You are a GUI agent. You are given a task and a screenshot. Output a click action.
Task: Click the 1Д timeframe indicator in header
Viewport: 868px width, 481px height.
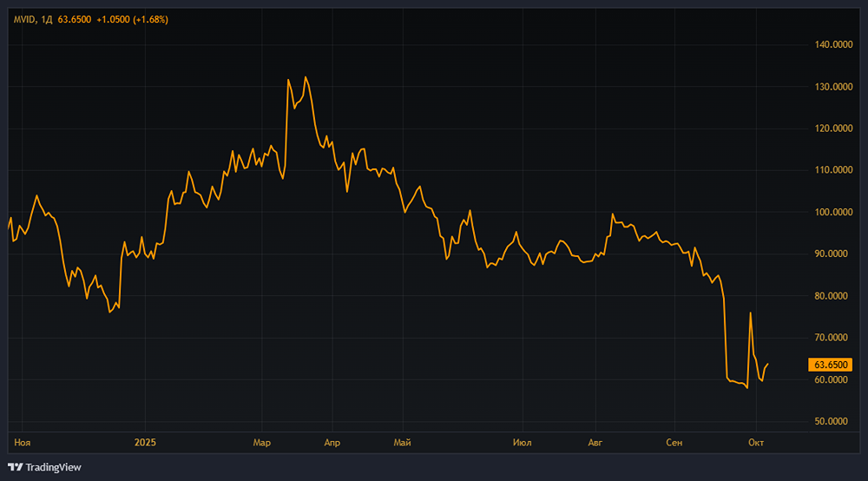(x=47, y=19)
